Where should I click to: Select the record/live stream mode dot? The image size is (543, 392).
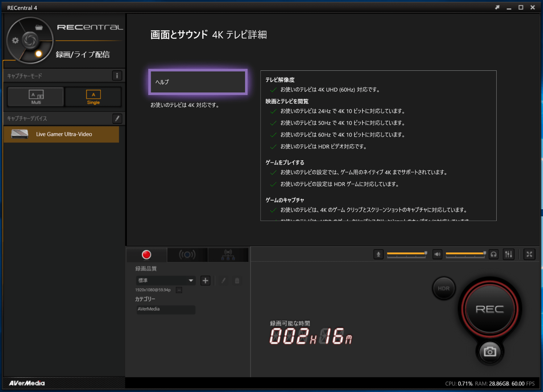click(38, 54)
